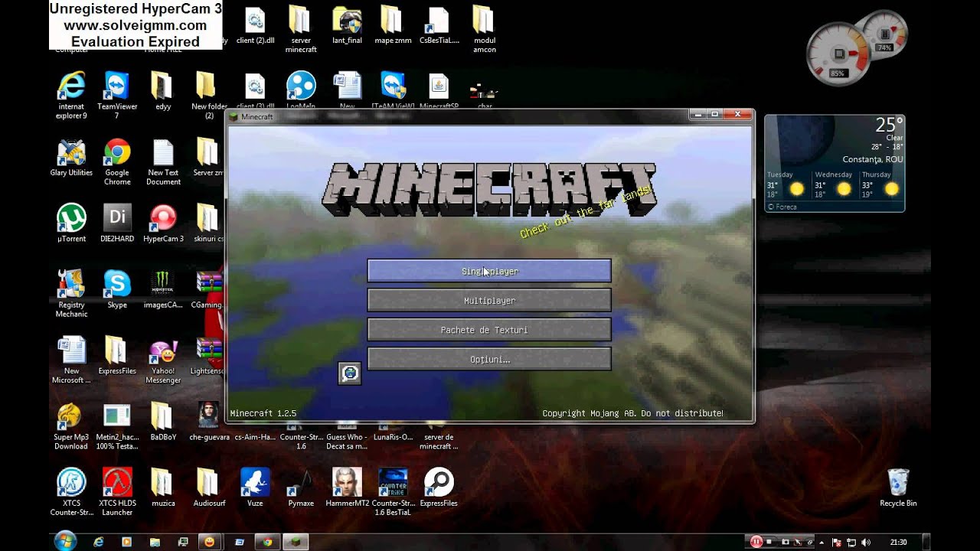Open the imagesCA Monster image file
This screenshot has width=980, height=551.
[163, 289]
